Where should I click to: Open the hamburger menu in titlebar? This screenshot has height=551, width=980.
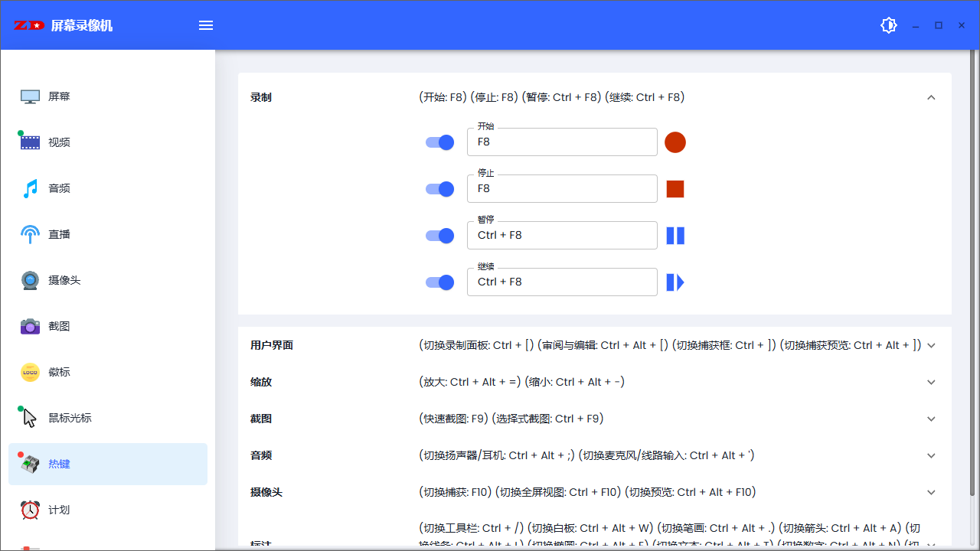pyautogui.click(x=205, y=24)
